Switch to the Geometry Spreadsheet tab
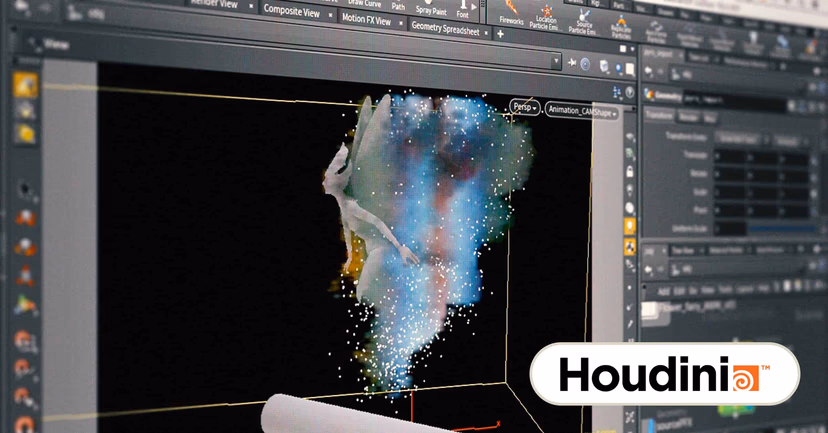 [x=445, y=29]
